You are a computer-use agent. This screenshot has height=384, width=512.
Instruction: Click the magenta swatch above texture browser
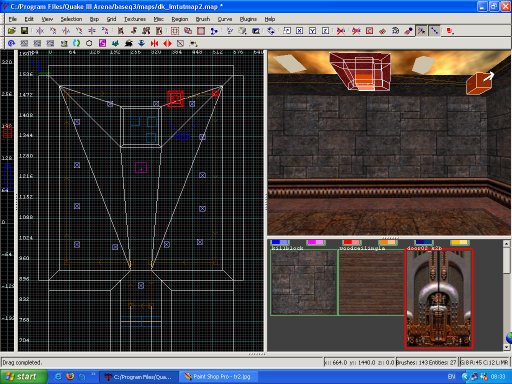[316, 242]
